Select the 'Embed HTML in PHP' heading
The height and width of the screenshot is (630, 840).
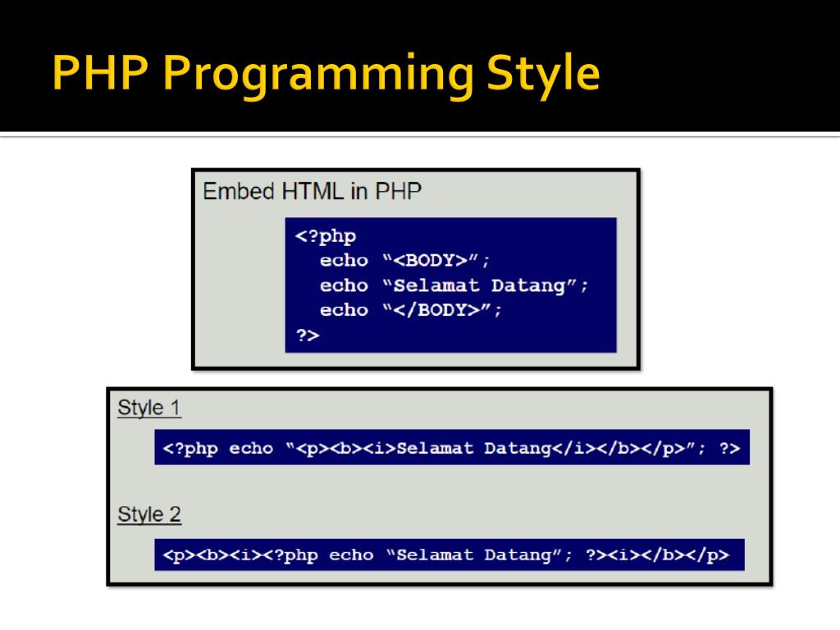click(313, 191)
